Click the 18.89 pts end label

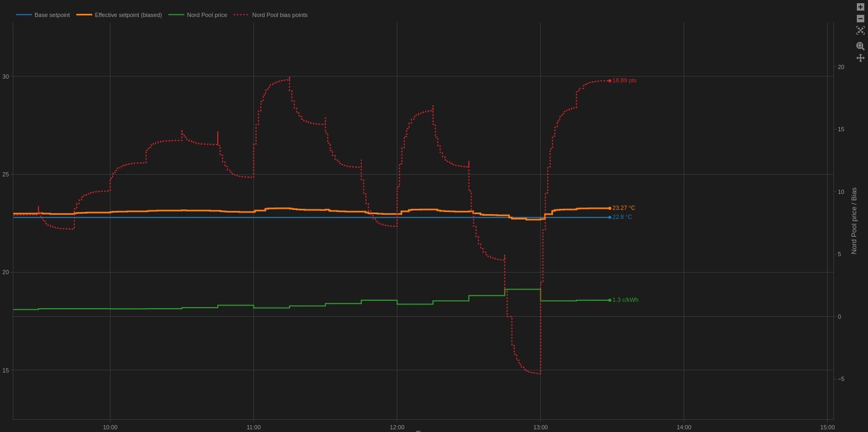tap(624, 81)
